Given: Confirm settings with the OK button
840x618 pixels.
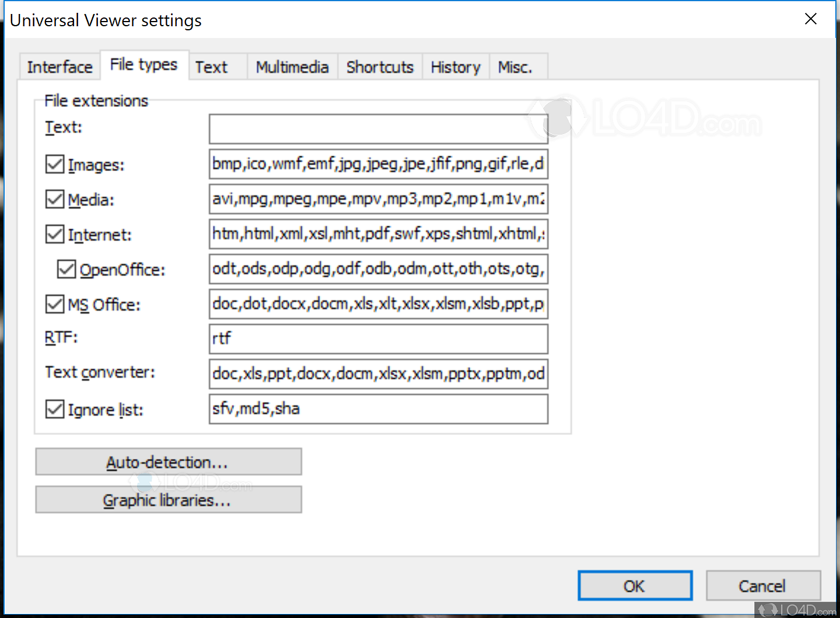Looking at the screenshot, I should point(635,585).
